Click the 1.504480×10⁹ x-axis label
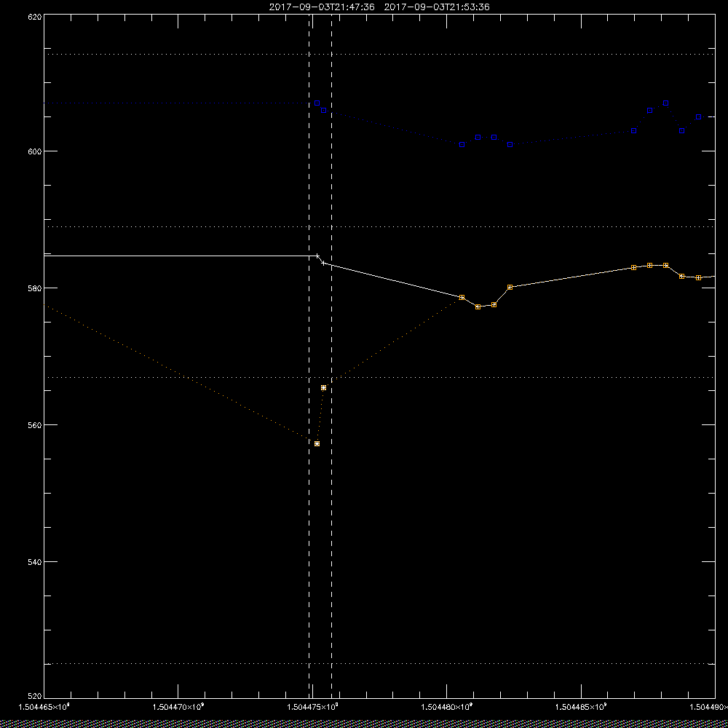Screen dimensions: 728x728 [447, 707]
